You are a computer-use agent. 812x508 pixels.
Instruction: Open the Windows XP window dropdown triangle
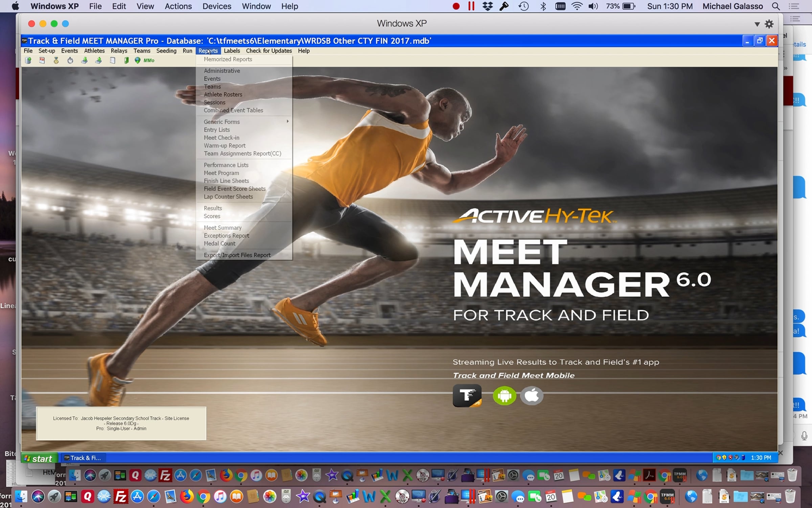757,24
